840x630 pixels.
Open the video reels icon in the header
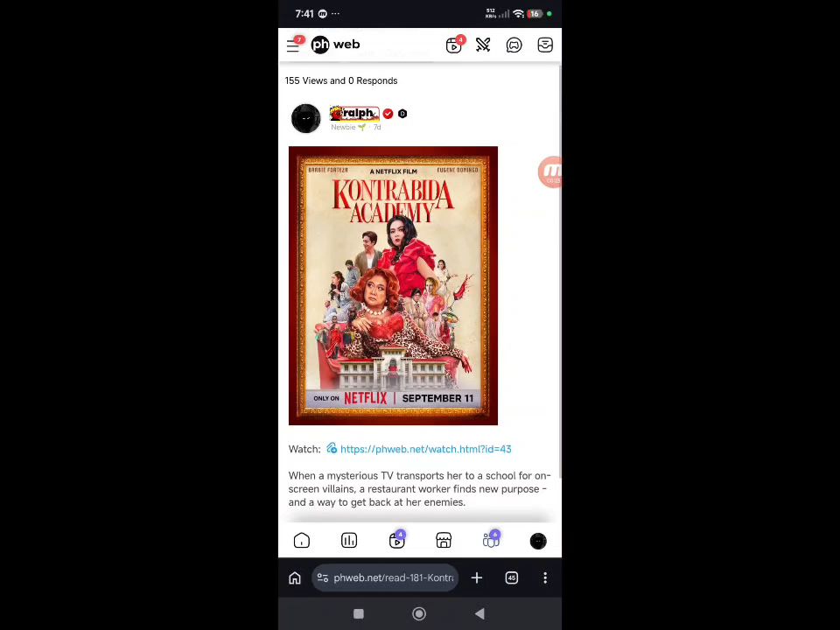[x=454, y=45]
